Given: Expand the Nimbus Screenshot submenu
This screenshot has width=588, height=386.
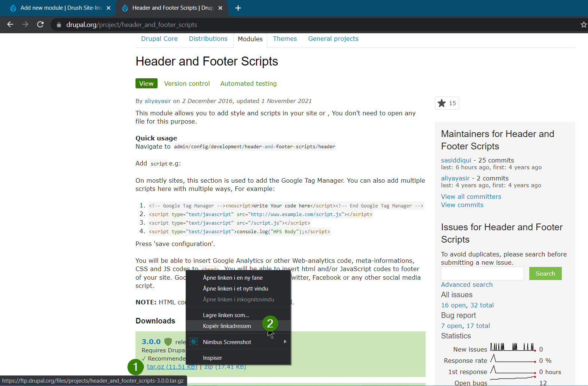Looking at the screenshot, I should [x=285, y=341].
